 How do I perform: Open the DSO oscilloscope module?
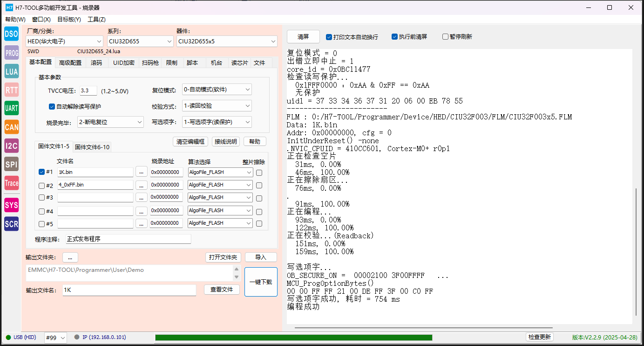click(11, 34)
